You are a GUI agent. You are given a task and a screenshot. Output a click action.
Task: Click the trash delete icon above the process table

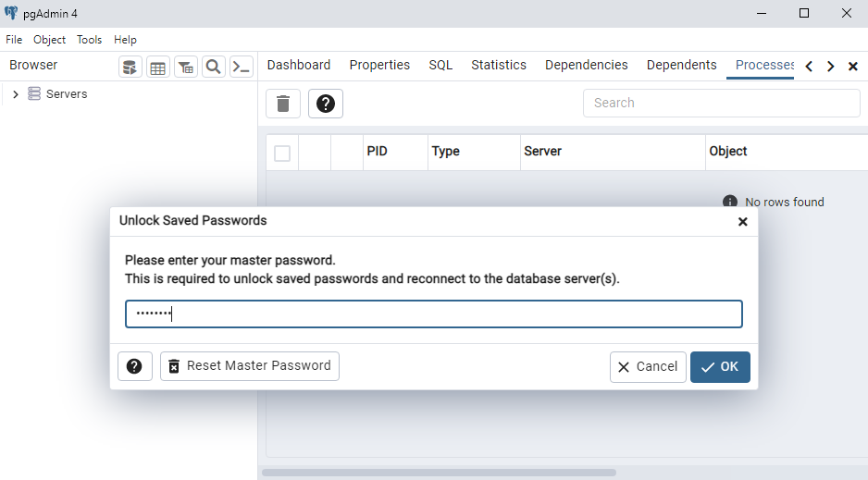pyautogui.click(x=283, y=104)
